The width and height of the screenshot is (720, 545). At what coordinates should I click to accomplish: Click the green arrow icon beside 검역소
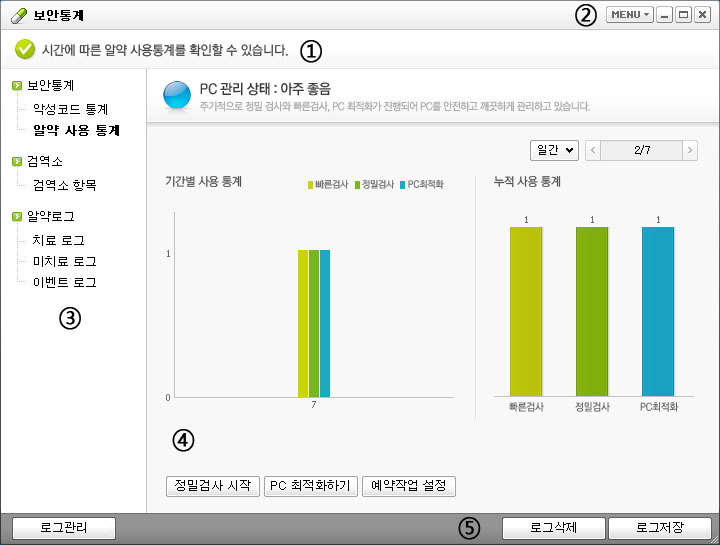(x=17, y=161)
